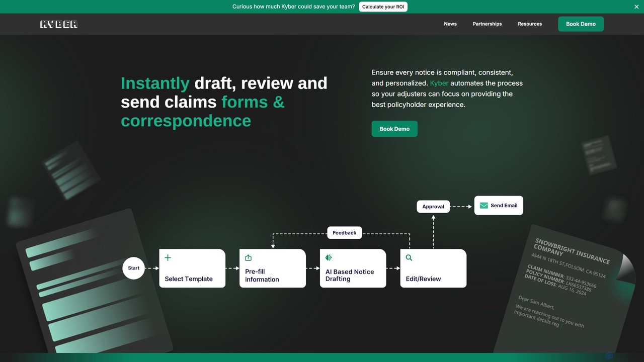The width and height of the screenshot is (644, 362).
Task: Click the plus icon on Select Template card
Action: tap(168, 257)
